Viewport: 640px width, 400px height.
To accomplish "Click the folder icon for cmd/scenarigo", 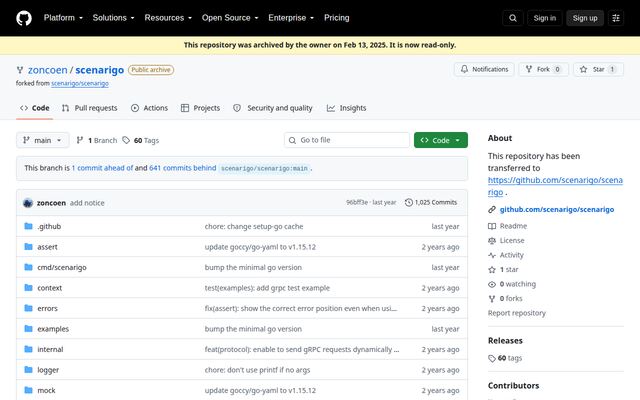I will pos(28,267).
